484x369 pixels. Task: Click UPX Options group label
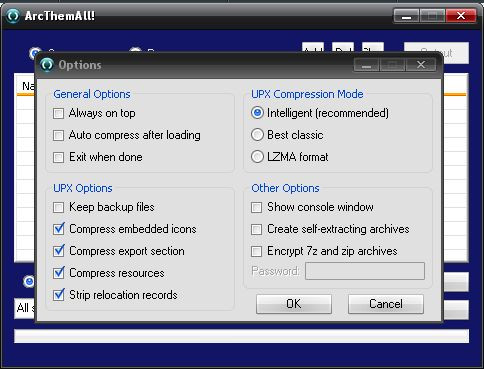(x=83, y=188)
